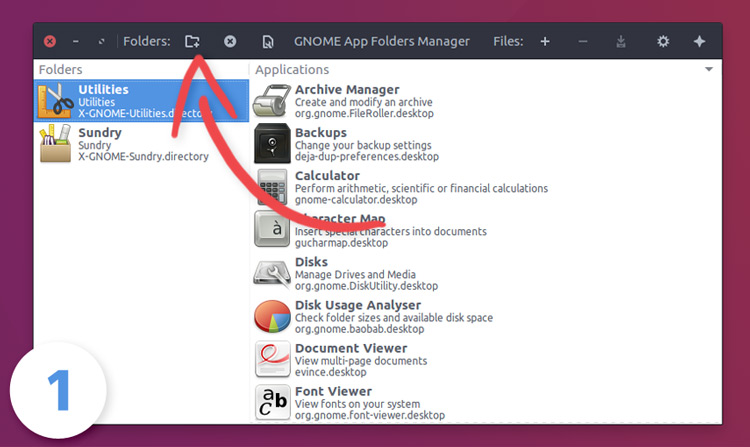Image resolution: width=750 pixels, height=447 pixels.
Task: Open the folder properties document icon
Action: coord(268,42)
